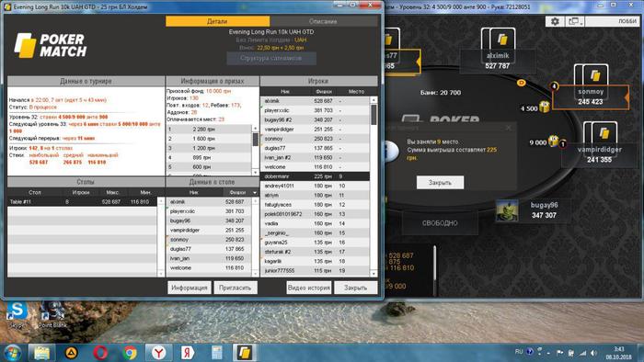Open the Skype desktop shortcut
The height and width of the screenshot is (362, 644).
(17, 315)
